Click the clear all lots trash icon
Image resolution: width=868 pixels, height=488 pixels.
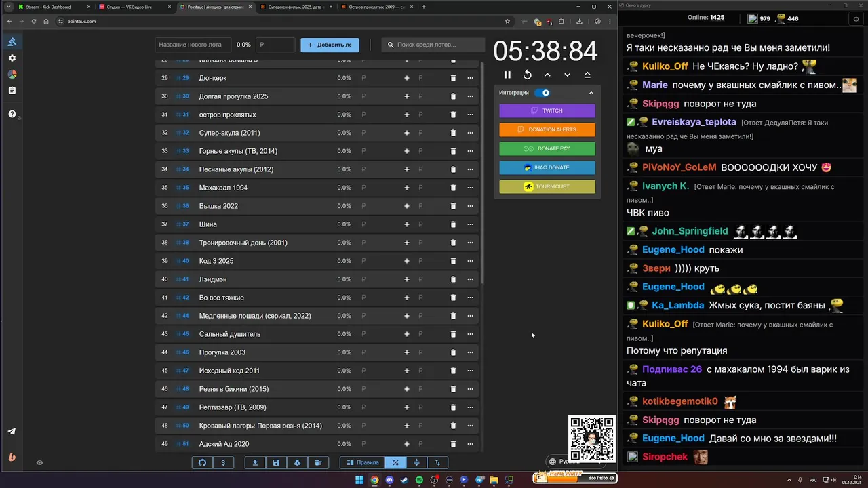click(x=318, y=463)
